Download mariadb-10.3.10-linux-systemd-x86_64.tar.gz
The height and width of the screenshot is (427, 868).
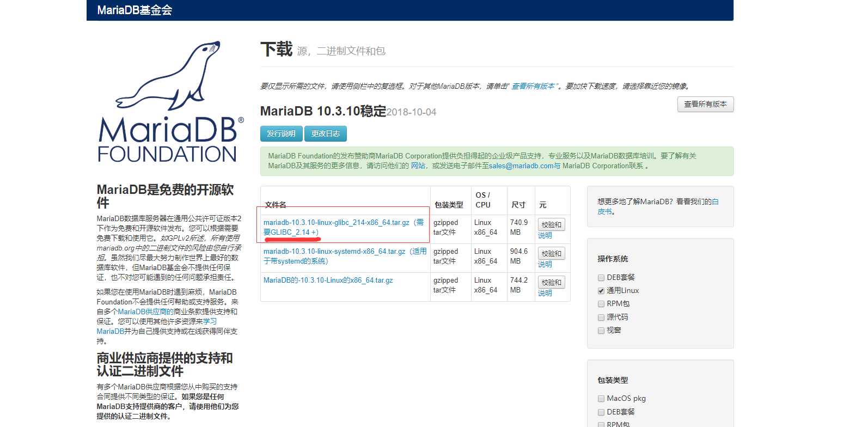[345, 256]
